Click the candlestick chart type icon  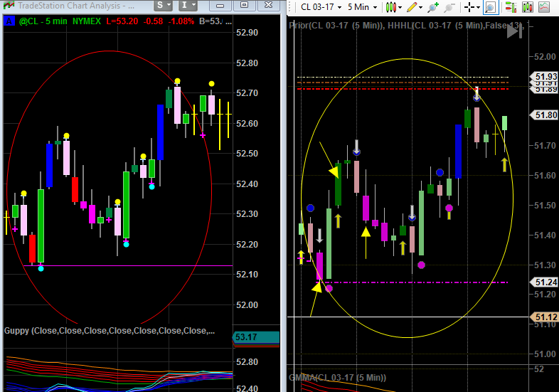pyautogui.click(x=390, y=7)
